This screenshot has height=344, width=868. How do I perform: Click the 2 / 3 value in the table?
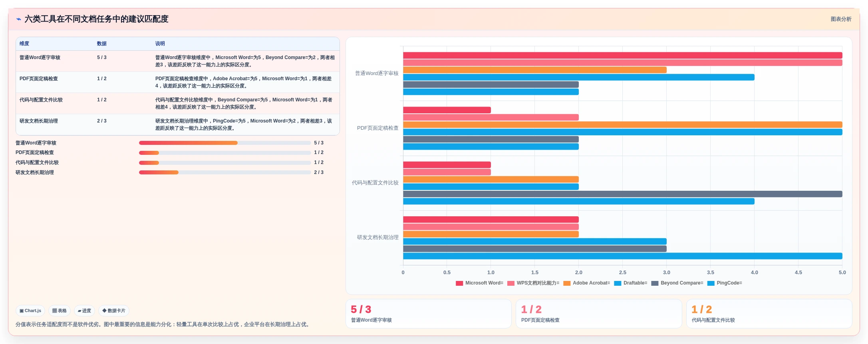[102, 121]
